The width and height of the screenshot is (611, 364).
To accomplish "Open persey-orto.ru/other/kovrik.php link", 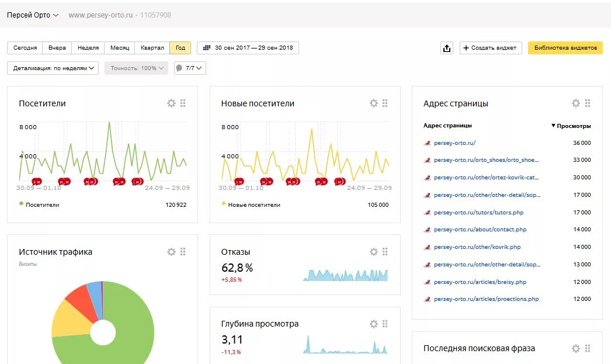I will pos(477,247).
